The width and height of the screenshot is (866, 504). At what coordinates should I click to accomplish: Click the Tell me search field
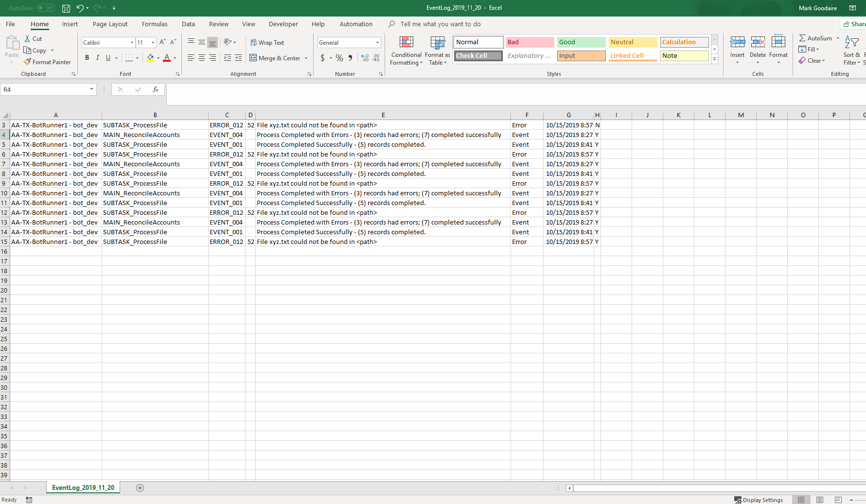[x=440, y=24]
